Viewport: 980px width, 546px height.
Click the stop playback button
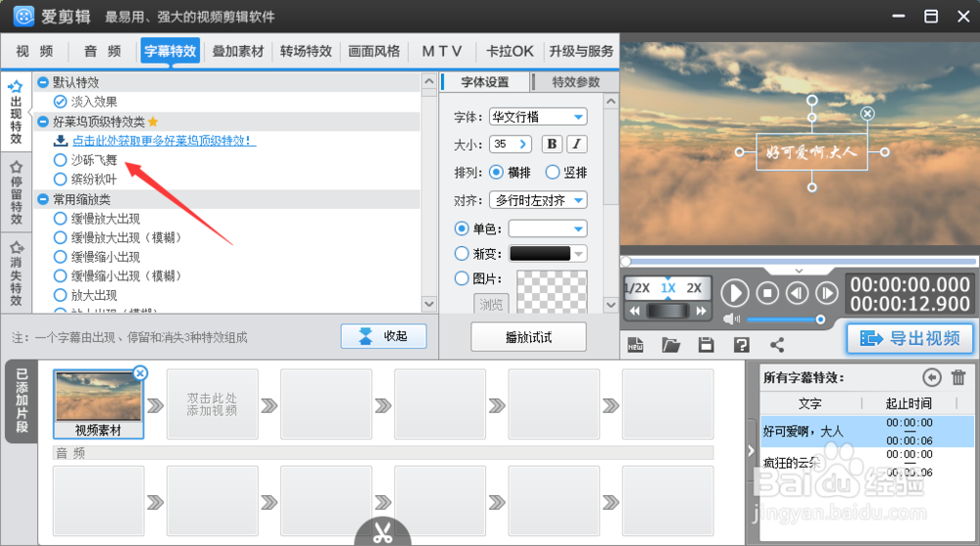pyautogui.click(x=767, y=293)
